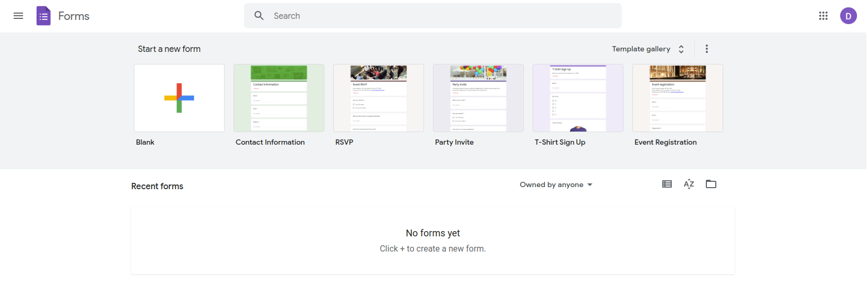Viewport: 868px width, 283px height.
Task: Open the three-dot more options menu
Action: [706, 49]
